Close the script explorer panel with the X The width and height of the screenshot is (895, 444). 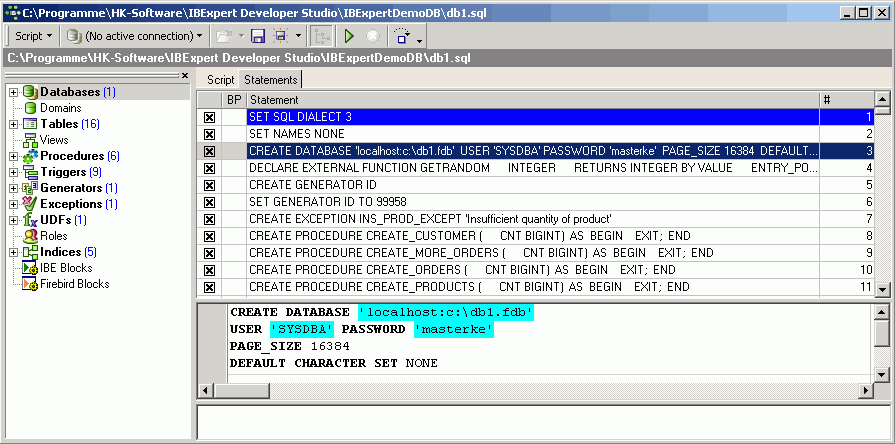[185, 75]
